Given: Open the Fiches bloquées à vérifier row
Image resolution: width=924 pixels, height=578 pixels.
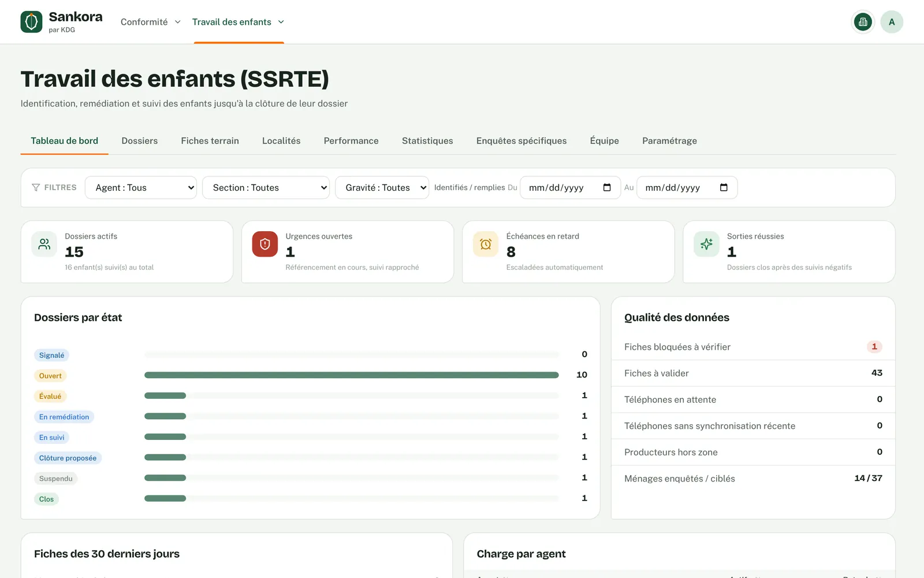Looking at the screenshot, I should pyautogui.click(x=753, y=347).
